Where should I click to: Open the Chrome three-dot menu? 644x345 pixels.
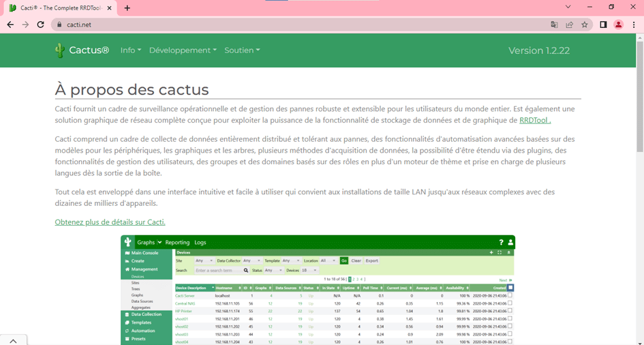pyautogui.click(x=634, y=25)
